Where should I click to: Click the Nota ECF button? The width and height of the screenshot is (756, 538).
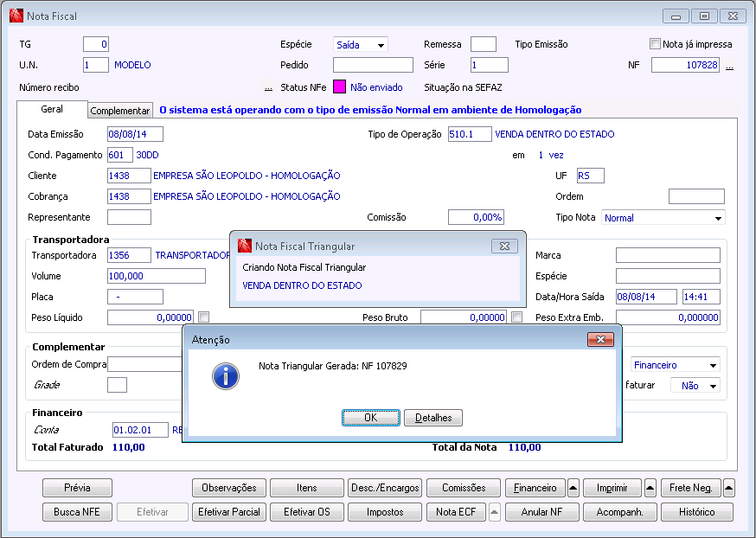click(x=456, y=512)
